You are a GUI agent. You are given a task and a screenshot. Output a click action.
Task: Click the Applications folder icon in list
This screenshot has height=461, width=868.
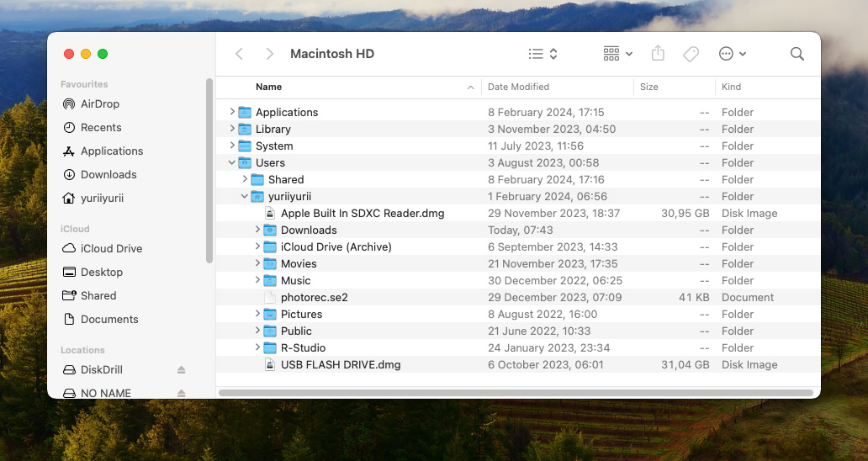[x=245, y=113]
